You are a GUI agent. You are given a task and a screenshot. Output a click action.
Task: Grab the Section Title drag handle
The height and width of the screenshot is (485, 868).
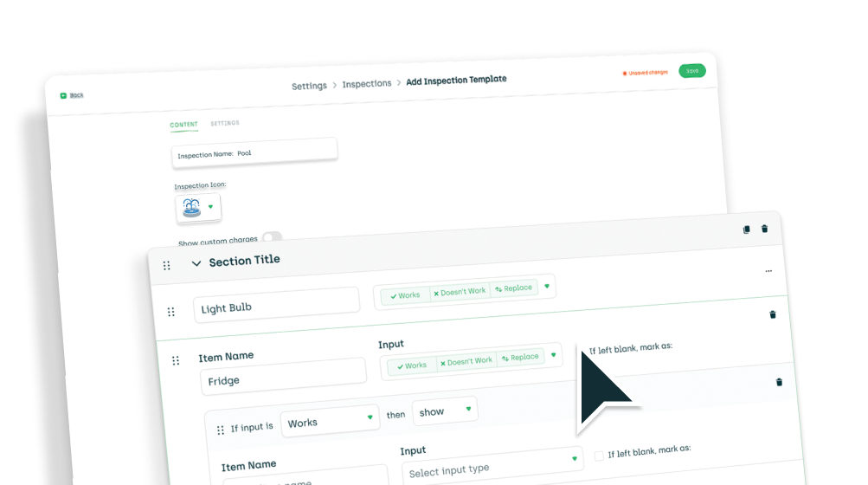pos(166,266)
